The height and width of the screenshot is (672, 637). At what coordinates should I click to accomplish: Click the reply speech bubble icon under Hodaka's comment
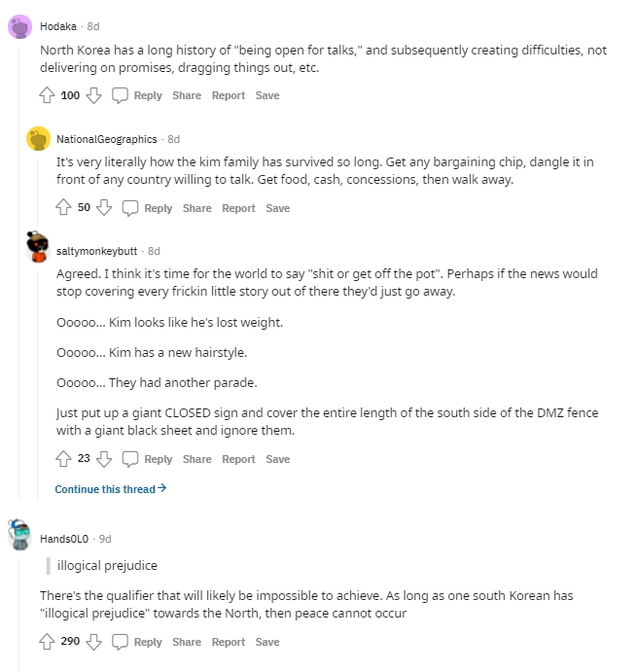coord(120,95)
